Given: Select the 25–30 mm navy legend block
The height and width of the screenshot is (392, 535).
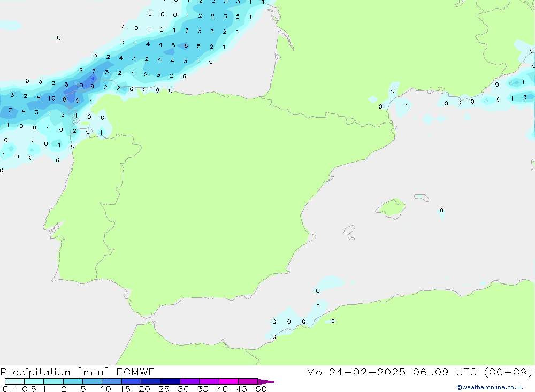Looking at the screenshot, I should coord(170,381).
